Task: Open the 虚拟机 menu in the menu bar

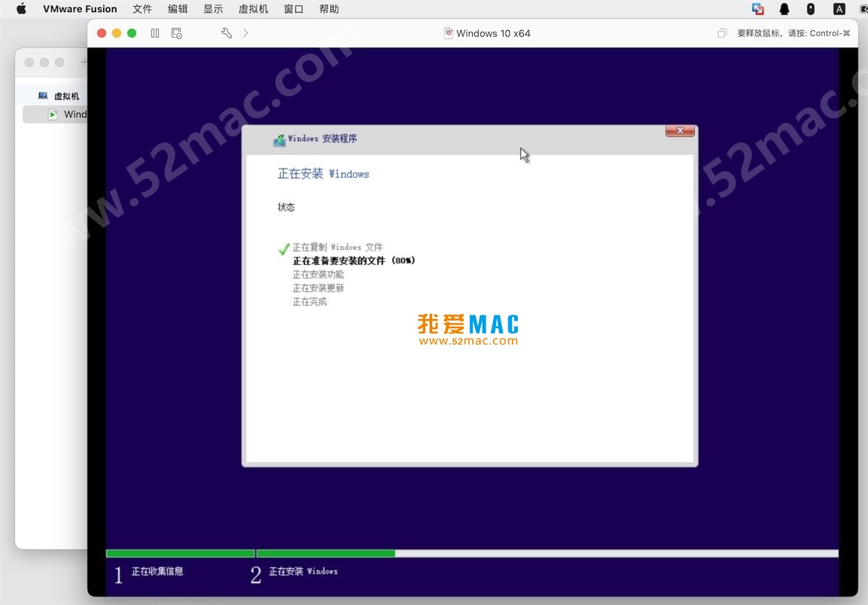Action: tap(253, 9)
